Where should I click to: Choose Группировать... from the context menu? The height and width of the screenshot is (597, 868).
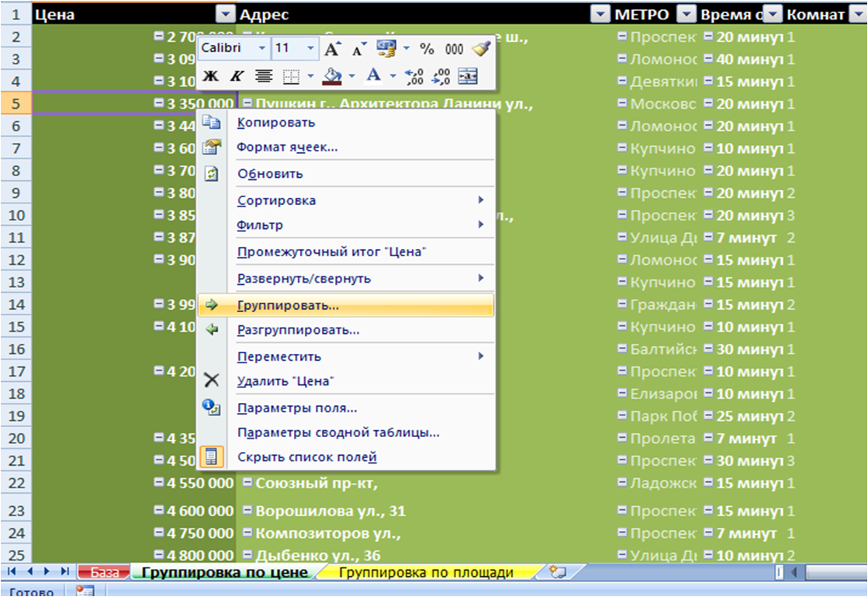click(x=288, y=305)
